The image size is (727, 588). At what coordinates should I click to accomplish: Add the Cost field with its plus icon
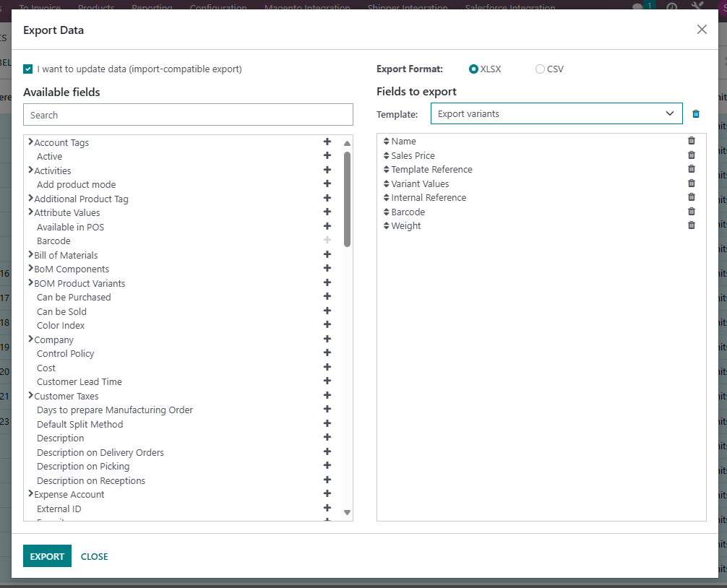pos(327,366)
